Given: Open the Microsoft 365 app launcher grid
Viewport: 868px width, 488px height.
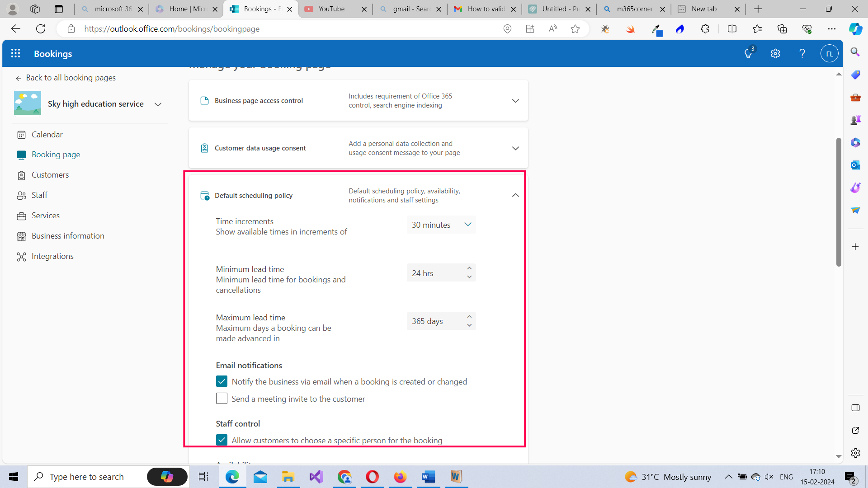Looking at the screenshot, I should click(x=15, y=53).
